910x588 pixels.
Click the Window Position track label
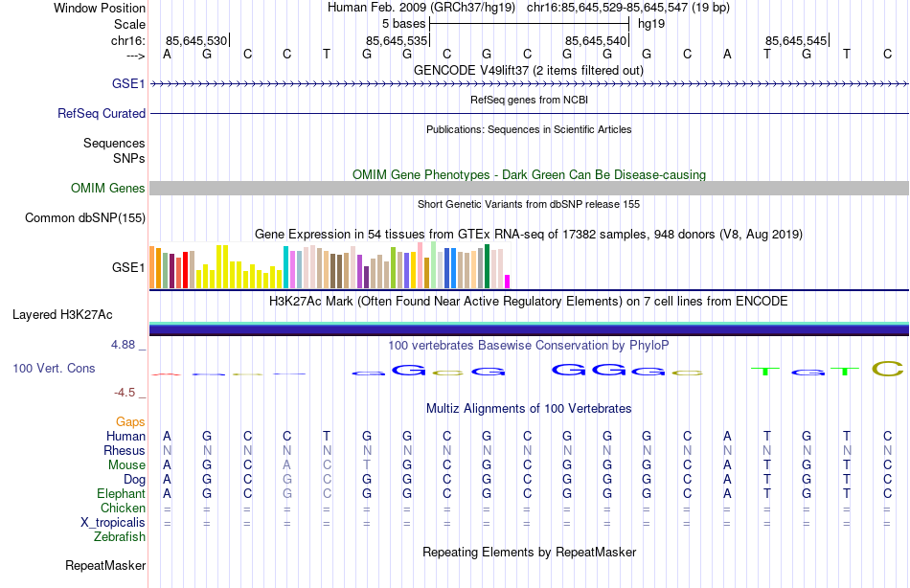click(100, 8)
